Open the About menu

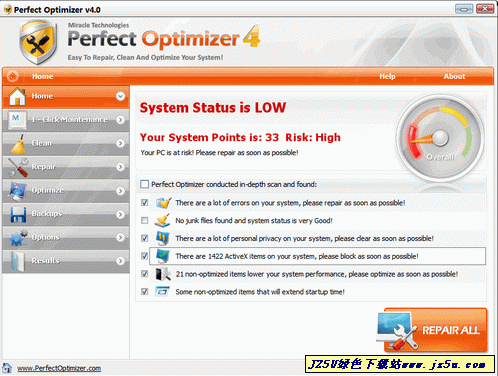454,76
